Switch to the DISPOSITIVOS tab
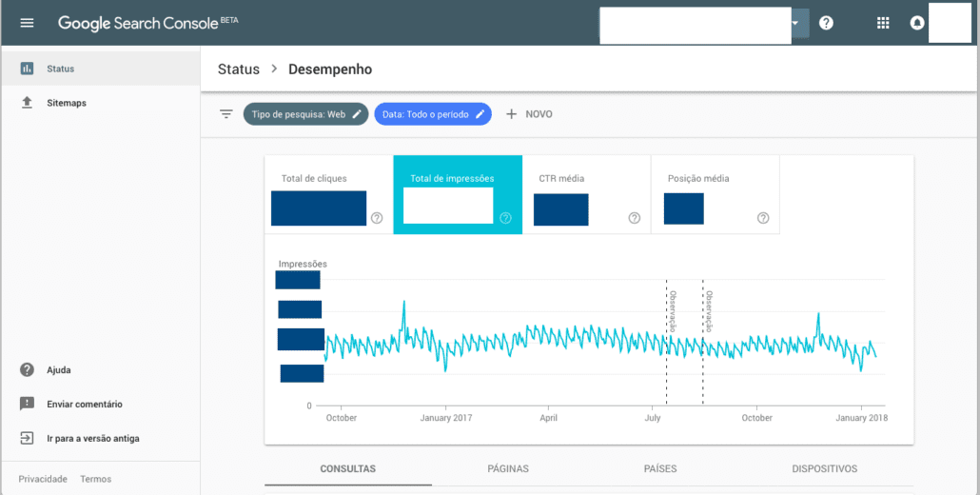This screenshot has width=980, height=495. [824, 468]
